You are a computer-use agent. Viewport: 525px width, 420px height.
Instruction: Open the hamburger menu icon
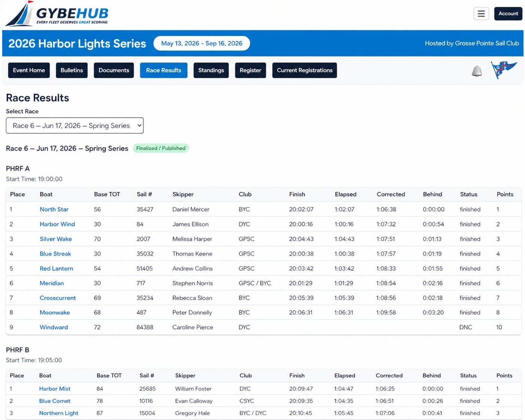pos(481,13)
